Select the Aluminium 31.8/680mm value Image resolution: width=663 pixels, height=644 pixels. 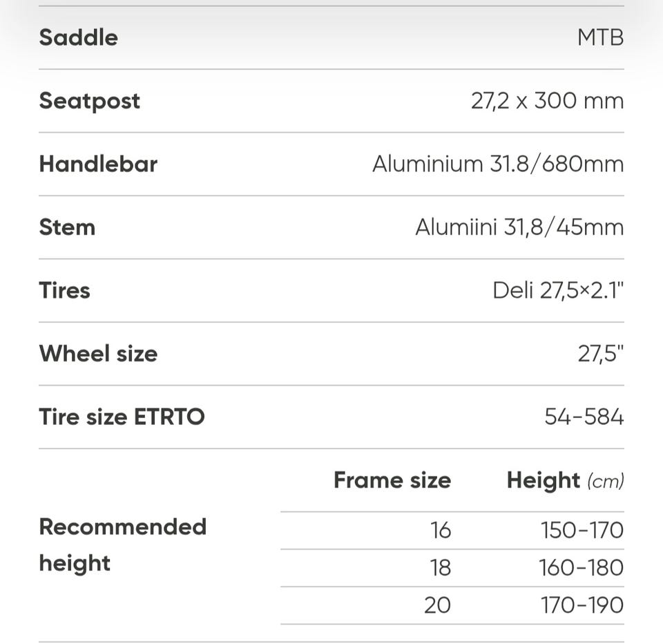pyautogui.click(x=497, y=164)
